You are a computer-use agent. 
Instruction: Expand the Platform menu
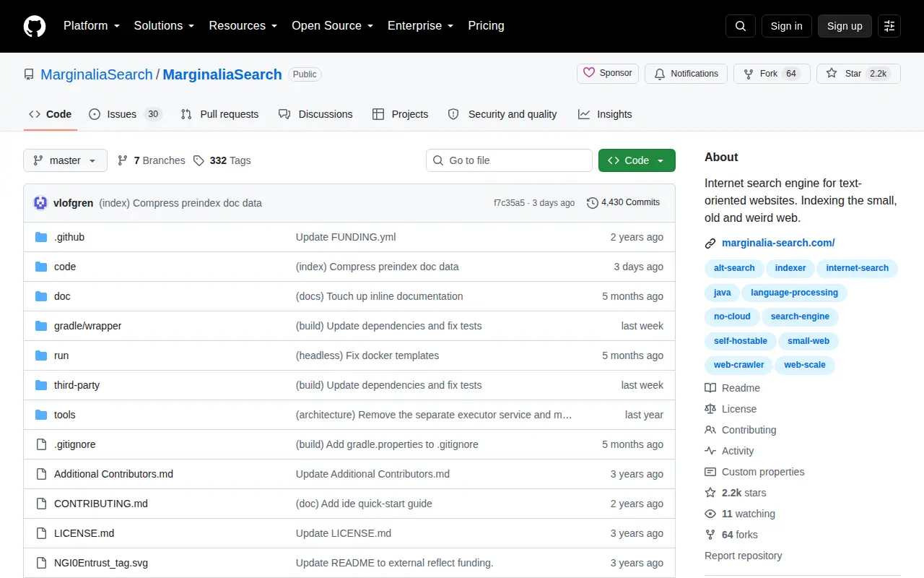tap(91, 26)
